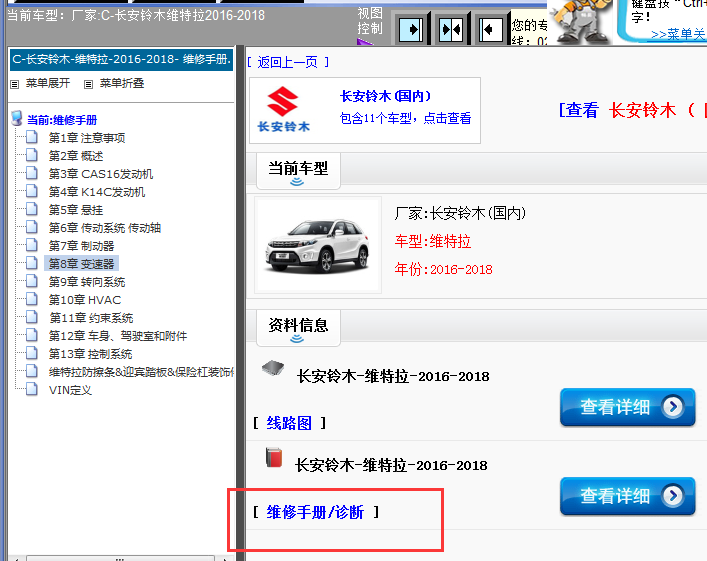
Task: Click the 查看 长安铃木 red banner link
Action: coord(632,110)
